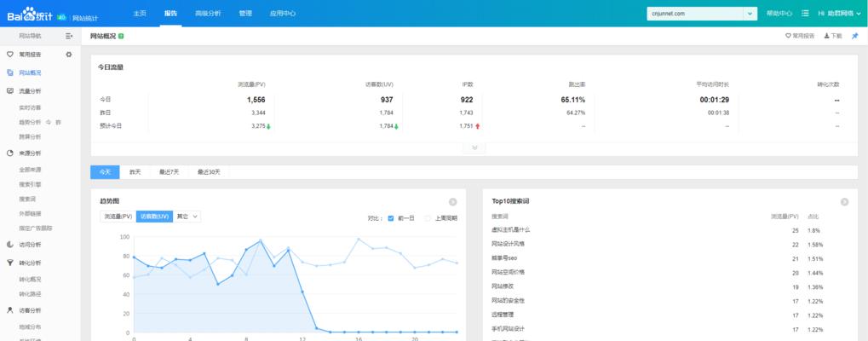868x341 pixels.
Task: Open settings gear next to 常用报告
Action: pyautogui.click(x=69, y=55)
